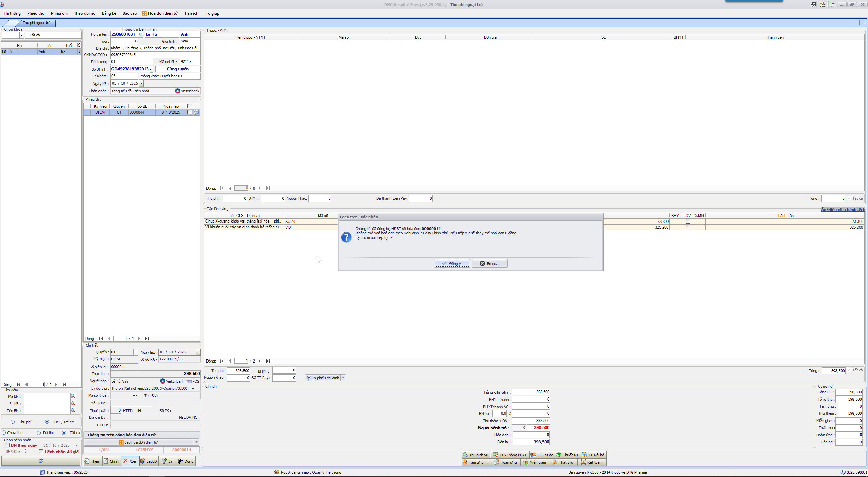Click the Xóa delete receipt button
Viewport: 868px width, 477px height.
130,461
